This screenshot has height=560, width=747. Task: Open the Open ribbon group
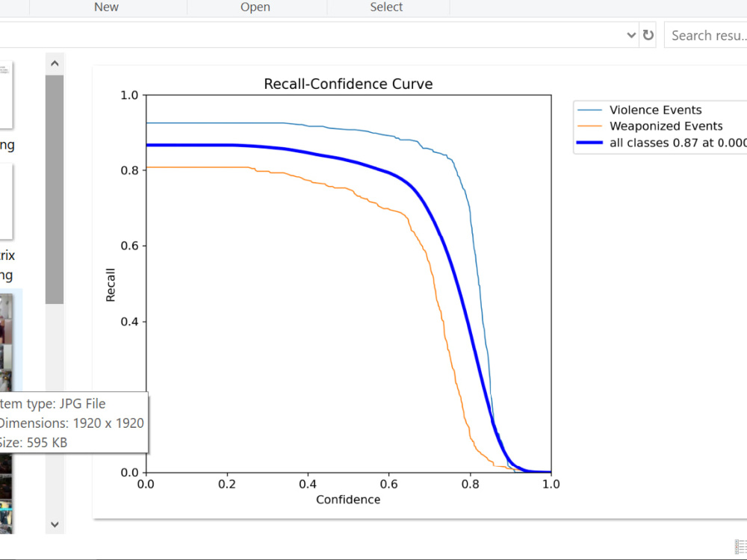[255, 7]
